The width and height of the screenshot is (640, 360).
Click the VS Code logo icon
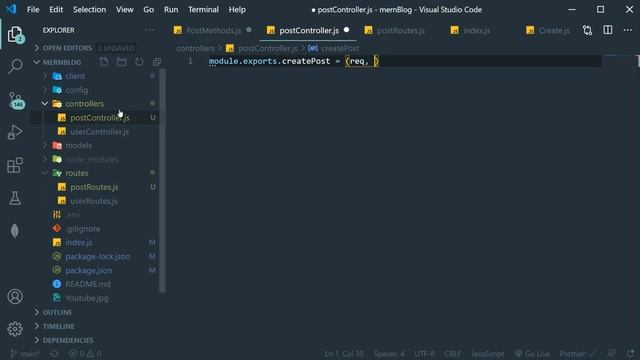pos(11,9)
